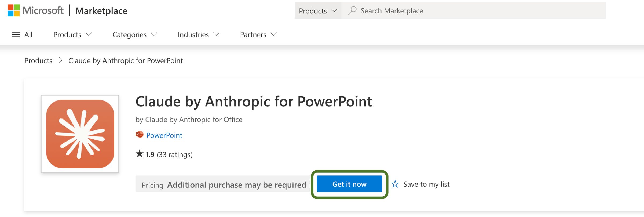Open the All hamburger menu
644x217 pixels.
pyautogui.click(x=16, y=35)
